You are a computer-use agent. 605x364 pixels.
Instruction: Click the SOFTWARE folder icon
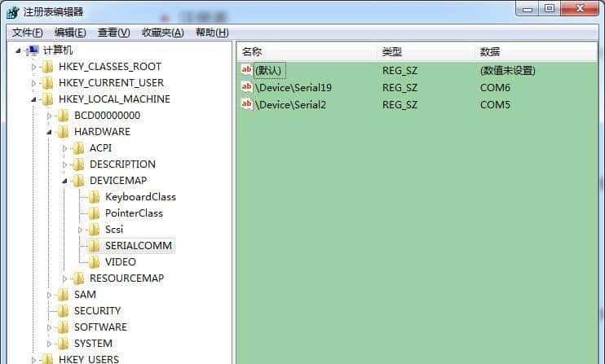63,327
